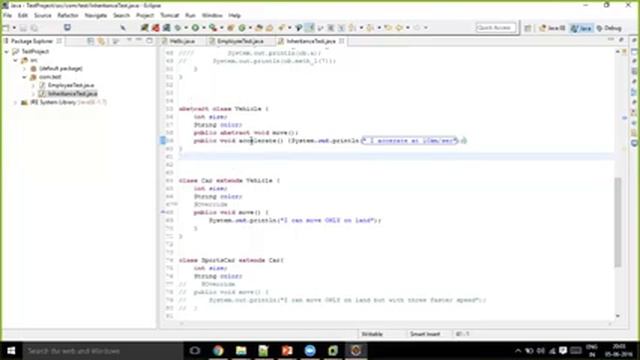Click the New Java Package icon
The image size is (640, 360).
pos(231,28)
